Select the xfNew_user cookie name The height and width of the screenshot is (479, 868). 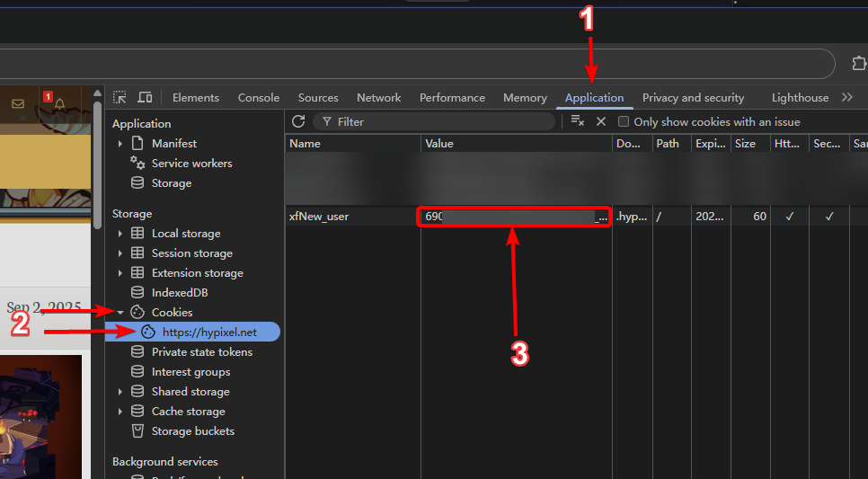click(x=319, y=217)
